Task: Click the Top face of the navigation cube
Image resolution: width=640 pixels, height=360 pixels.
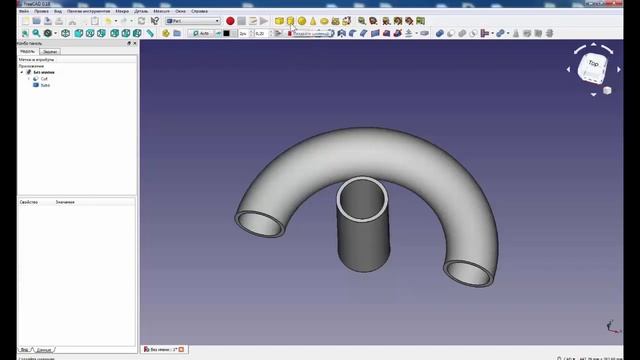Action: pos(593,64)
